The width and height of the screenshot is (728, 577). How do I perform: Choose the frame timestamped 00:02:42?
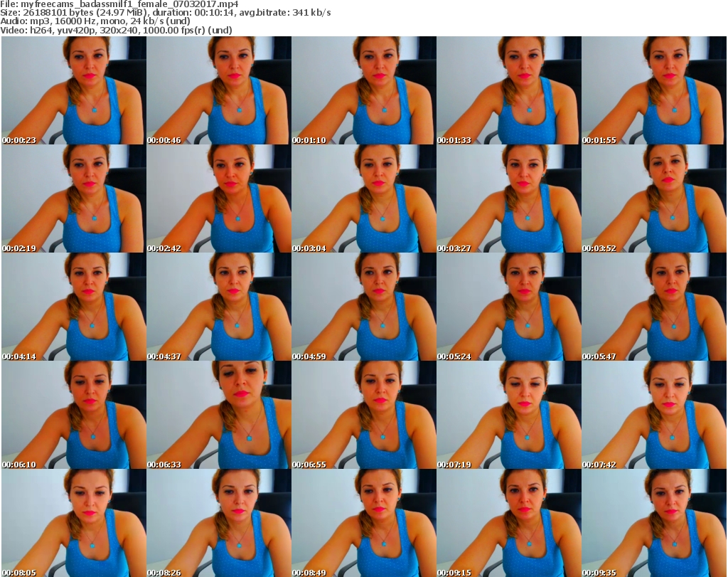coord(219,198)
